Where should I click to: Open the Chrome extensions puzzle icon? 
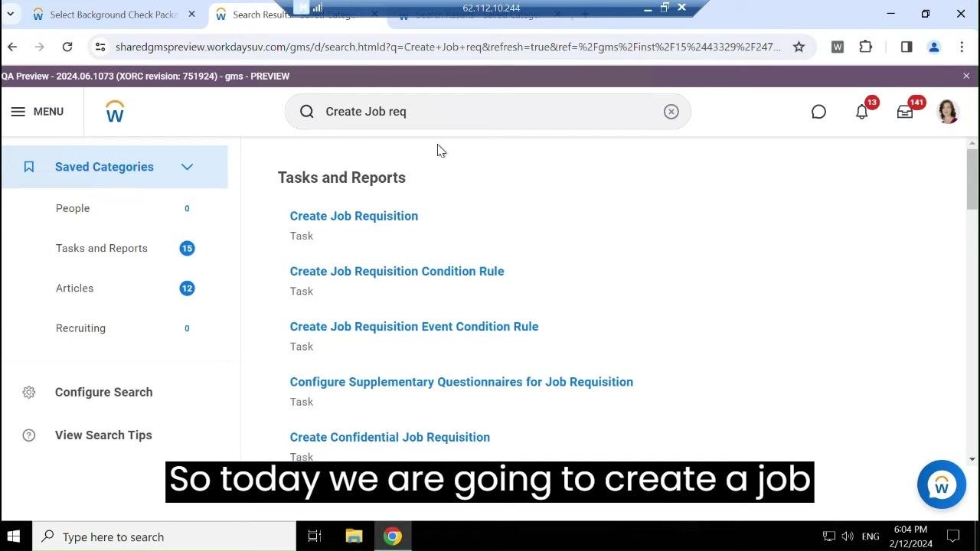pos(866,47)
